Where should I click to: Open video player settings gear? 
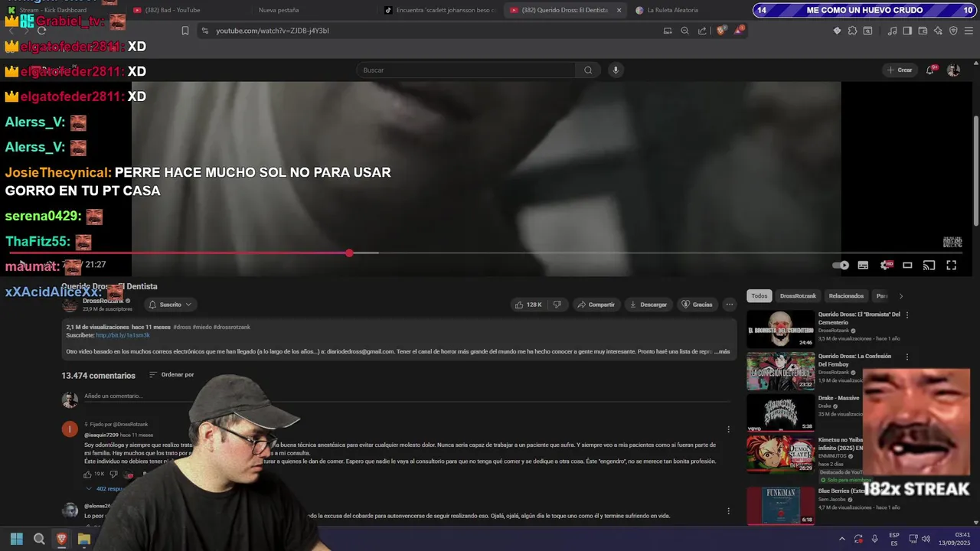[x=887, y=265]
